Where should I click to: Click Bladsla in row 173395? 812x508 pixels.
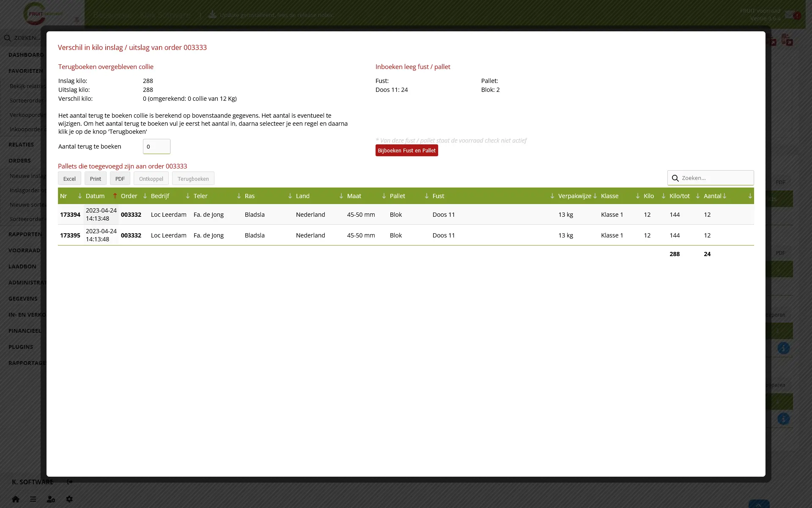click(x=255, y=235)
